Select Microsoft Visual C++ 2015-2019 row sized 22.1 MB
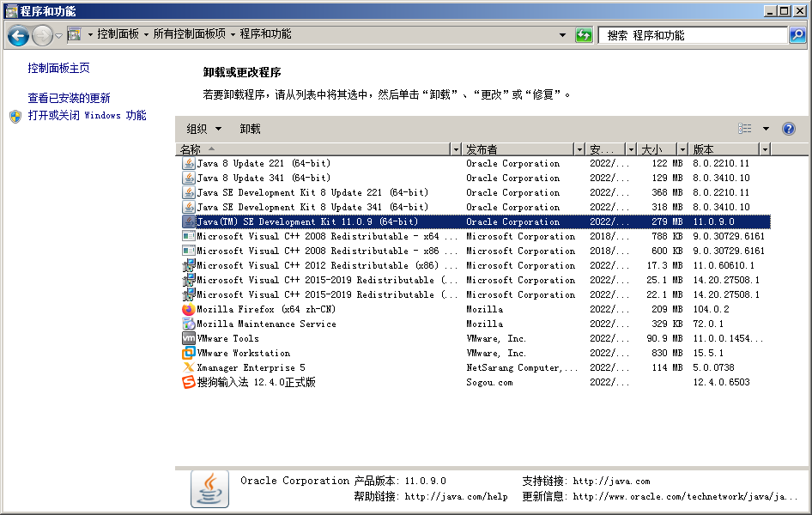The image size is (812, 515). [x=476, y=294]
